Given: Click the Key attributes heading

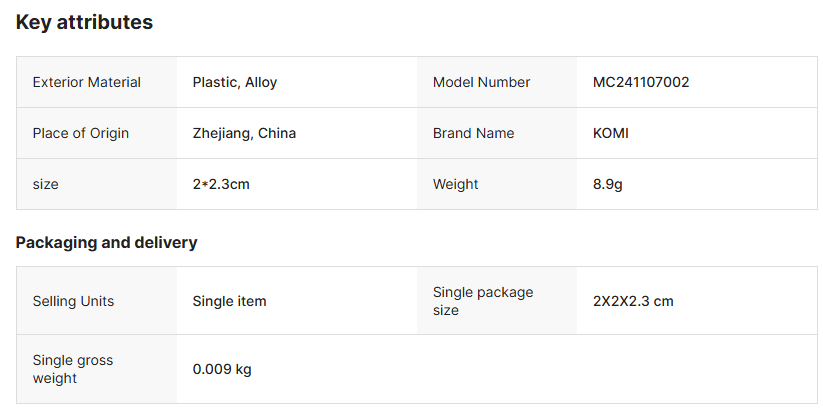Looking at the screenshot, I should pyautogui.click(x=84, y=22).
